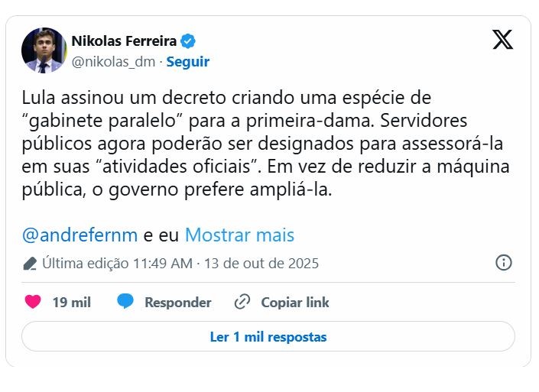The height and width of the screenshot is (392, 539).
Task: Click the X logo icon
Action: click(502, 39)
